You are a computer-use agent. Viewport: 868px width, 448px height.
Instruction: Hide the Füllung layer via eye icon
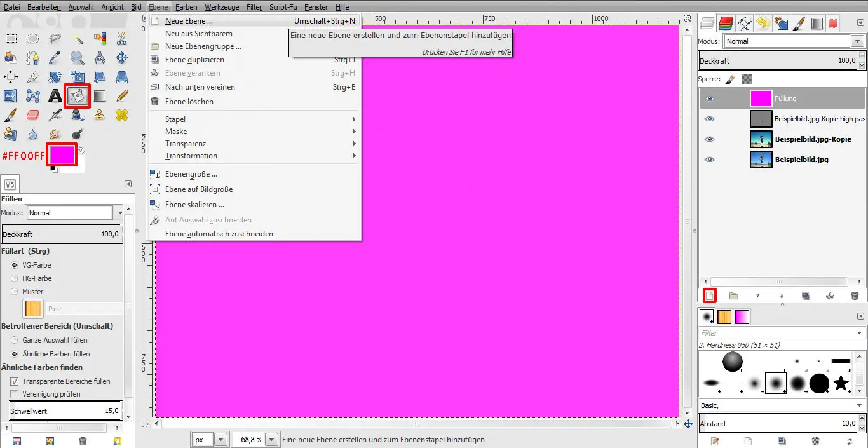pyautogui.click(x=710, y=98)
